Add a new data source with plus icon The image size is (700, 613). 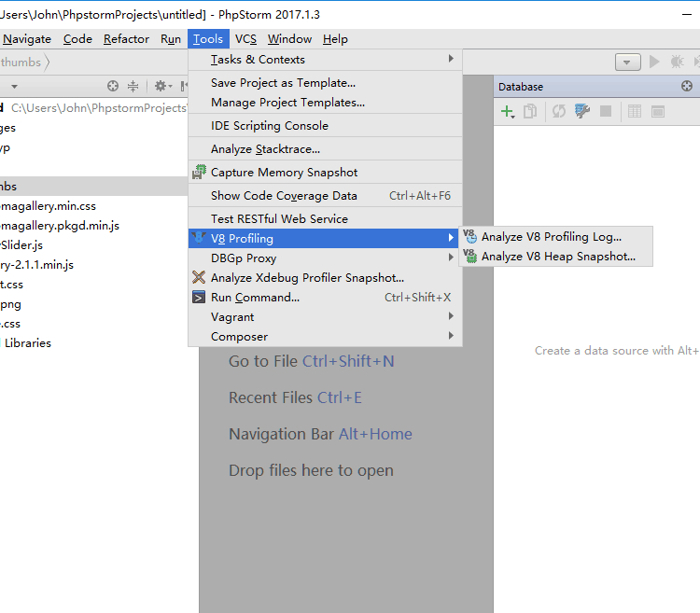click(508, 112)
